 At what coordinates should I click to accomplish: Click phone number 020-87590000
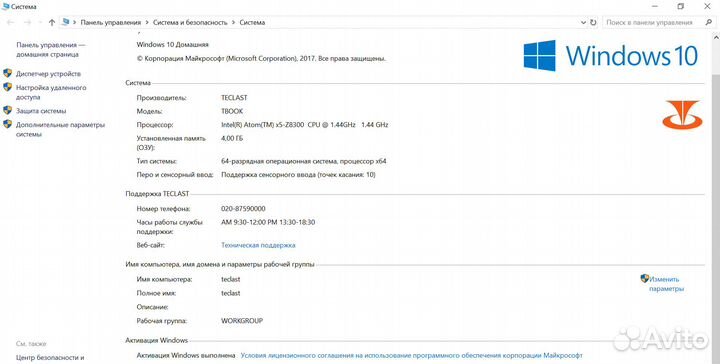point(243,208)
